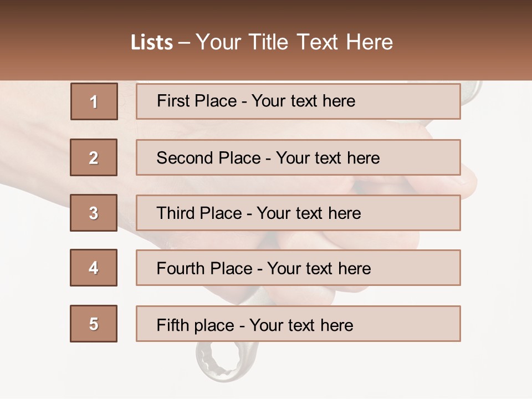The height and width of the screenshot is (399, 532).
Task: Click the Fifth place text box
Action: pos(298,324)
